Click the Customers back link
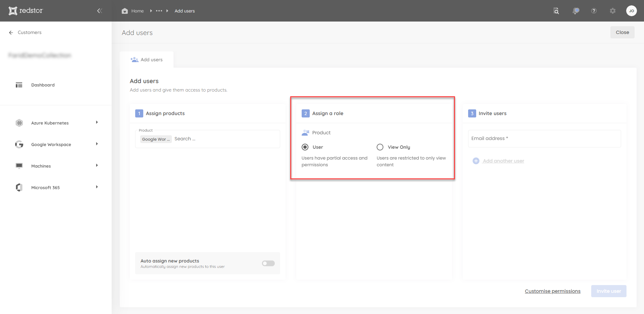The height and width of the screenshot is (314, 644). point(30,32)
